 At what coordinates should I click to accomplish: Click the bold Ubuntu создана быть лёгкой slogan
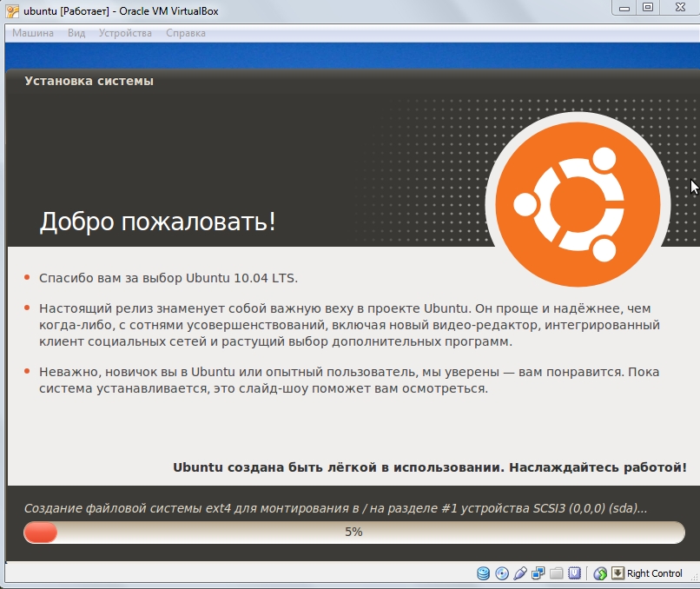click(x=429, y=467)
